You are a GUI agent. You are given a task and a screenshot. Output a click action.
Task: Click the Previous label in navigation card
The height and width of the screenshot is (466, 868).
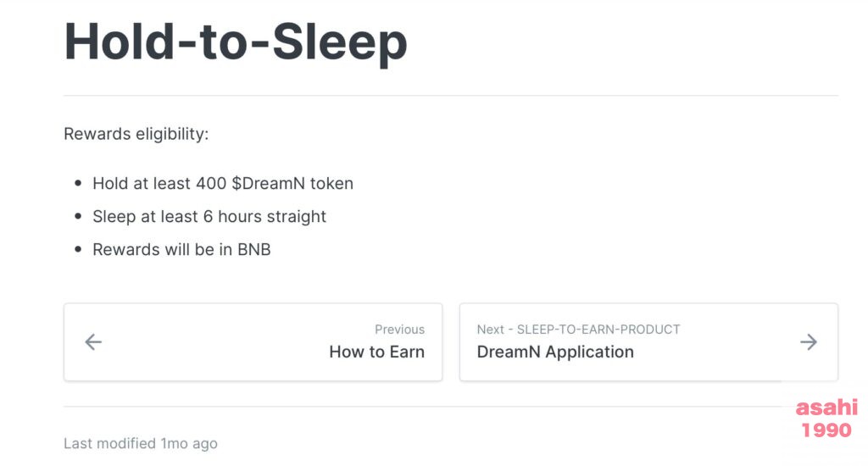399,330
